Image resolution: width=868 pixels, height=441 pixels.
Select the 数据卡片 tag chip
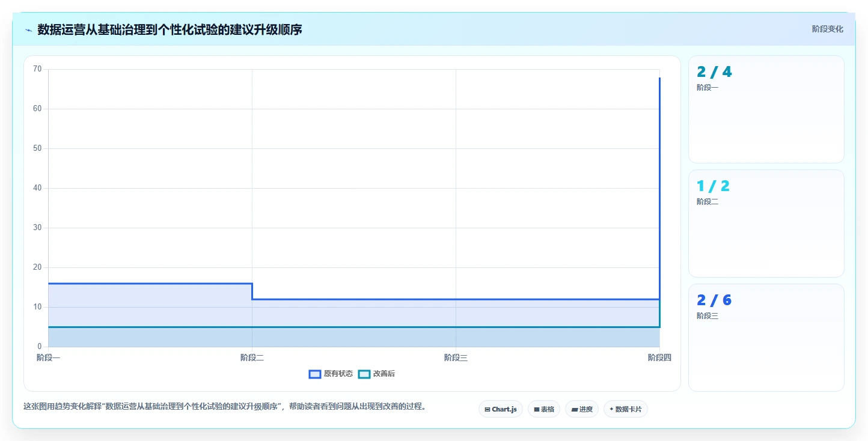pos(626,409)
